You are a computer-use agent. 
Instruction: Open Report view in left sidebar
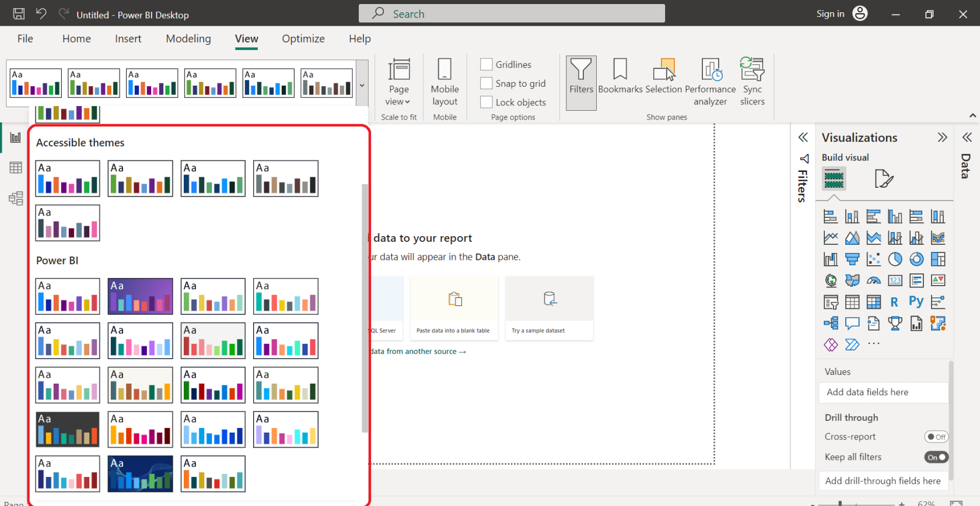coord(16,138)
